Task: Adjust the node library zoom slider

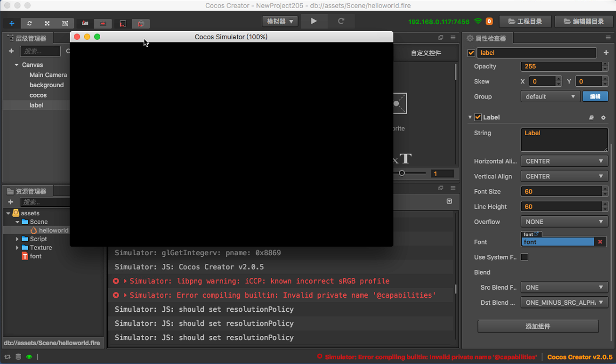Action: pyautogui.click(x=402, y=173)
